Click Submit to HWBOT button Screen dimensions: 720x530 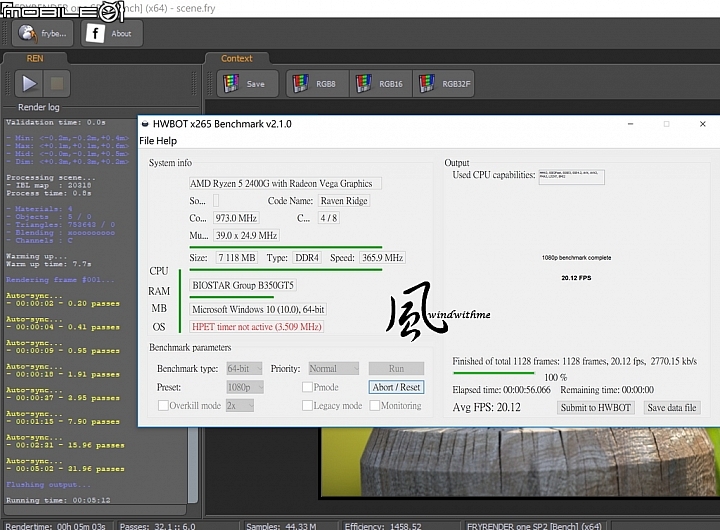point(596,408)
